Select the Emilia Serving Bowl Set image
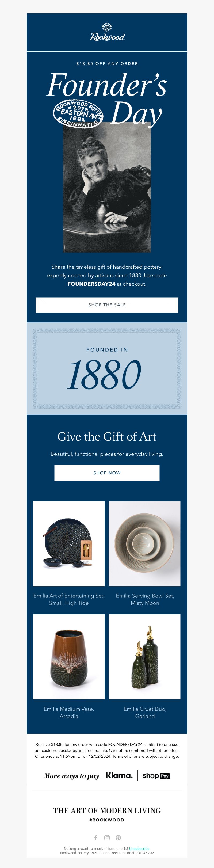 click(144, 543)
